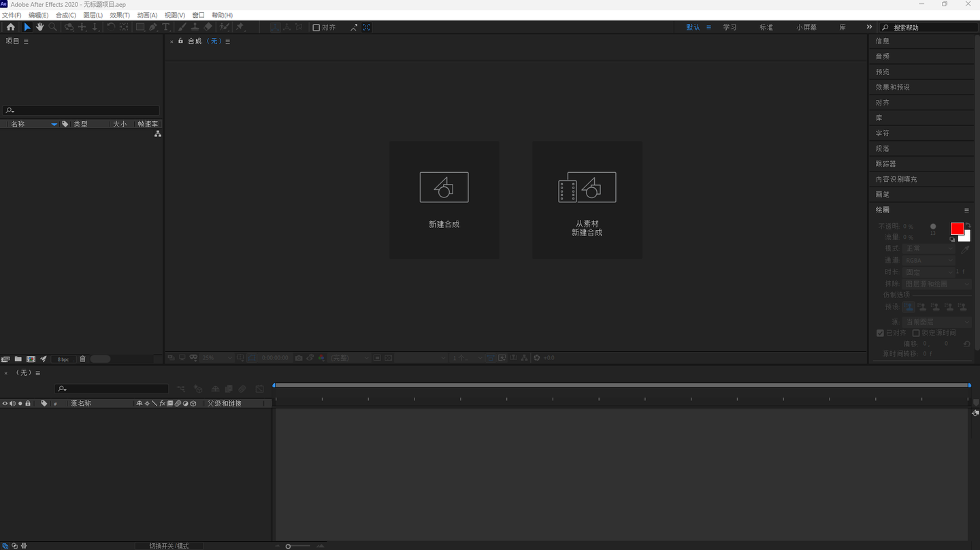Click the project flowchart icon

tap(157, 134)
